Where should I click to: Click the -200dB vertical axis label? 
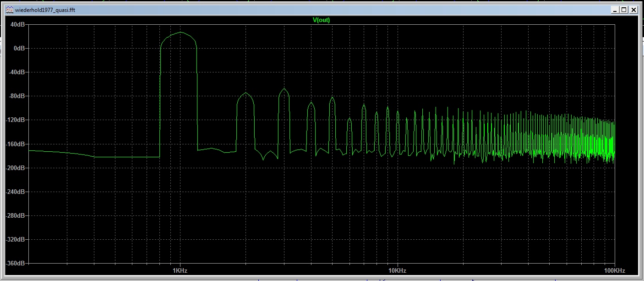coord(15,168)
